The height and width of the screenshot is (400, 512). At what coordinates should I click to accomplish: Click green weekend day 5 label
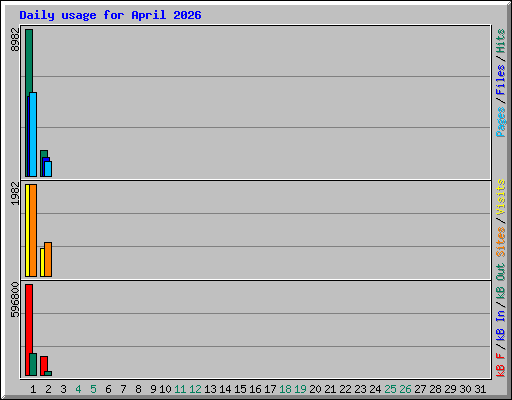coord(93,389)
